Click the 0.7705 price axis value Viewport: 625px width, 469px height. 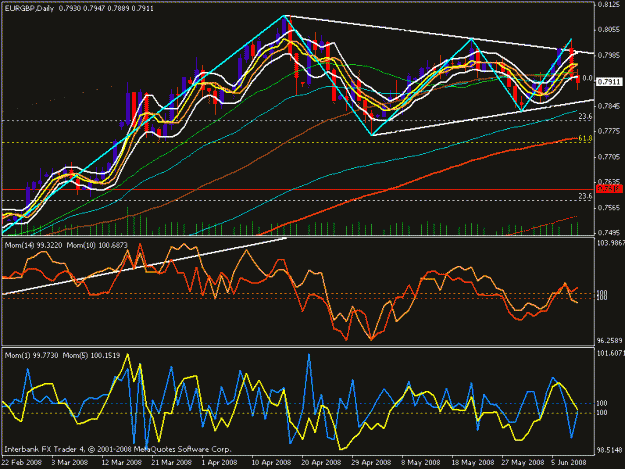(x=610, y=157)
